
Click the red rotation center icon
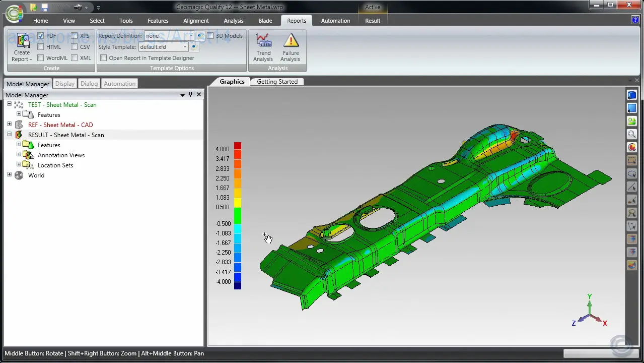coord(632,147)
